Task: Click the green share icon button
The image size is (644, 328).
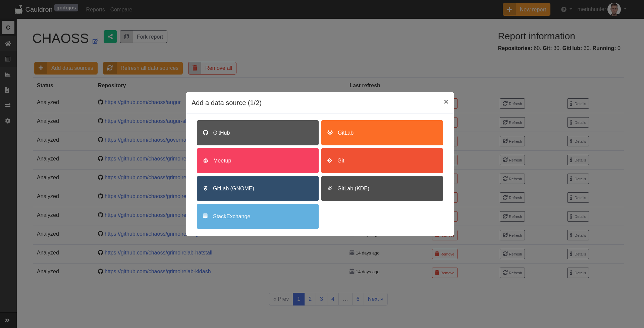Action: click(x=110, y=37)
